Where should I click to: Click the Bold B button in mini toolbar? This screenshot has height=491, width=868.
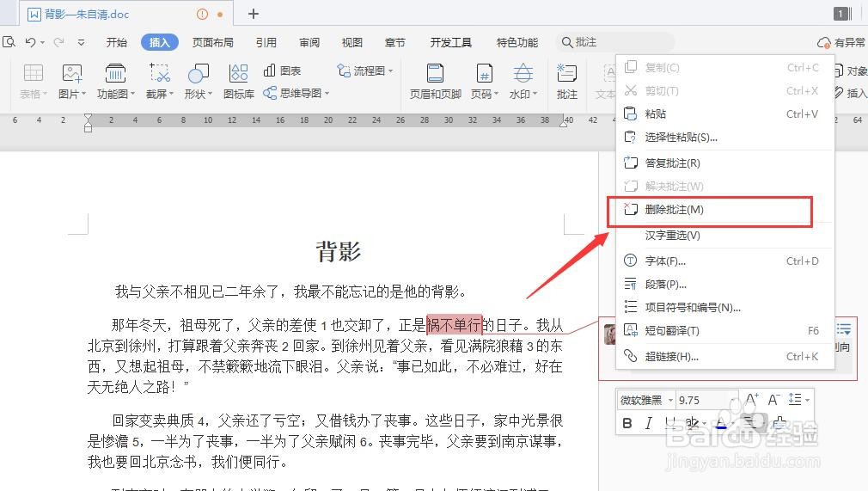[x=627, y=423]
